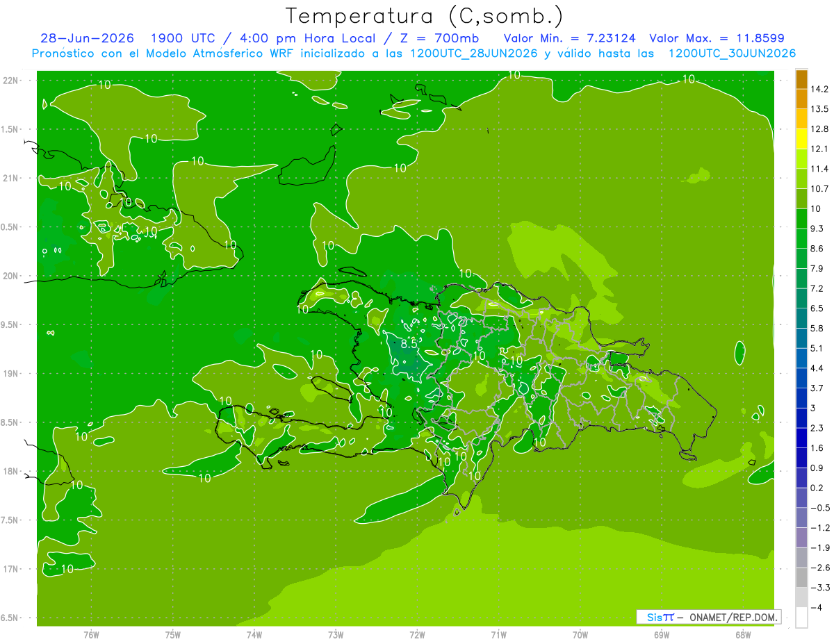834x644 pixels.
Task: Click "Valor Max. = 11.8599" in header
Action: [x=718, y=38]
